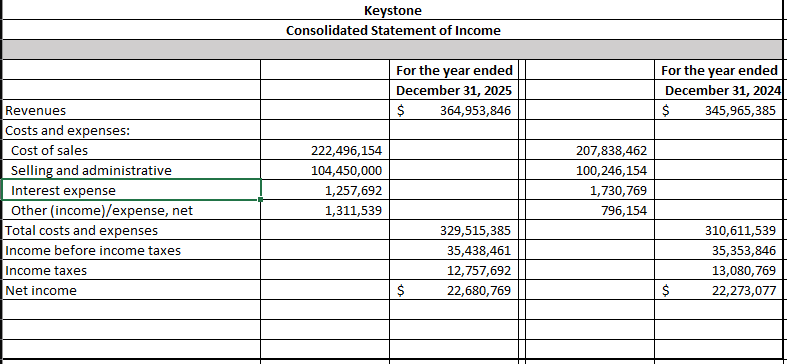Select the Net income label cell
This screenshot has width=787, height=364.
(x=132, y=291)
